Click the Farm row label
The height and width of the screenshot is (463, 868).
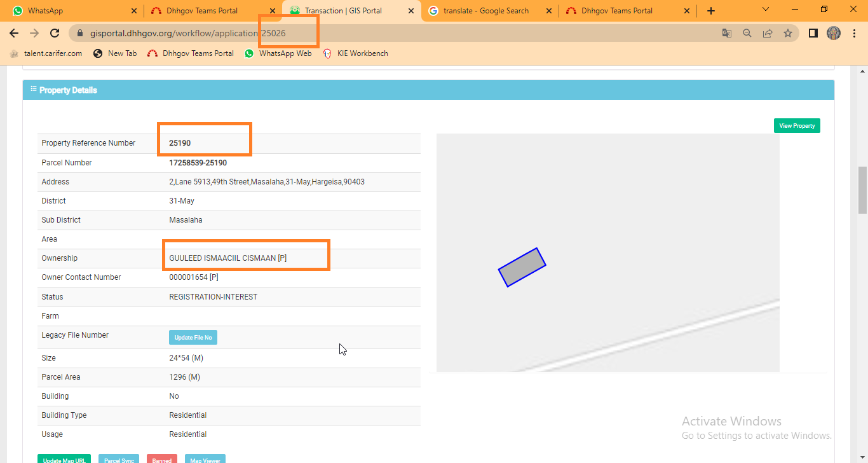tap(50, 316)
